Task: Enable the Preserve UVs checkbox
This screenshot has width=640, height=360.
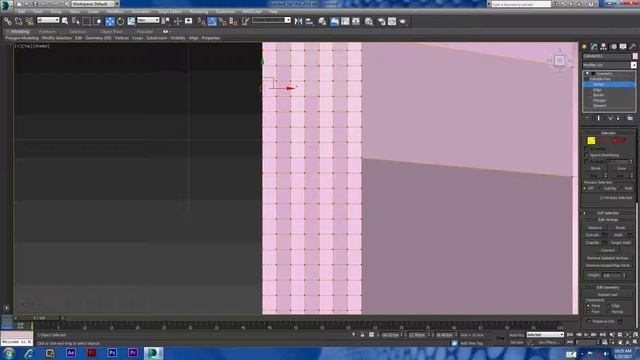Action: [589, 322]
